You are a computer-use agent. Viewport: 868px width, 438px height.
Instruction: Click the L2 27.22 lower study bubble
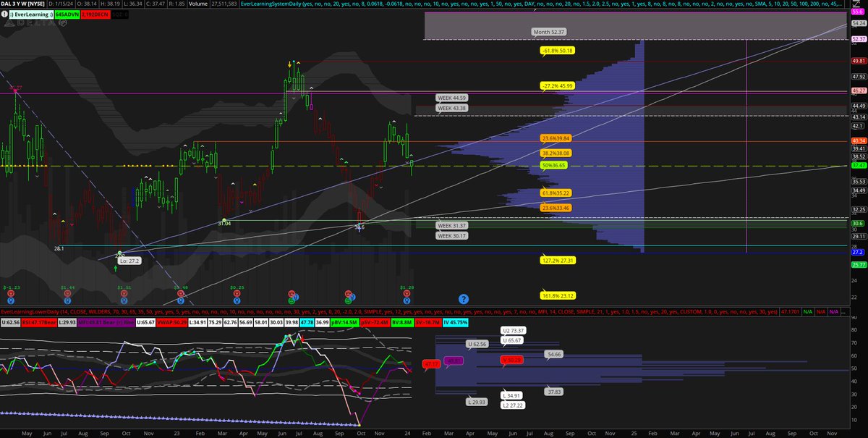511,406
